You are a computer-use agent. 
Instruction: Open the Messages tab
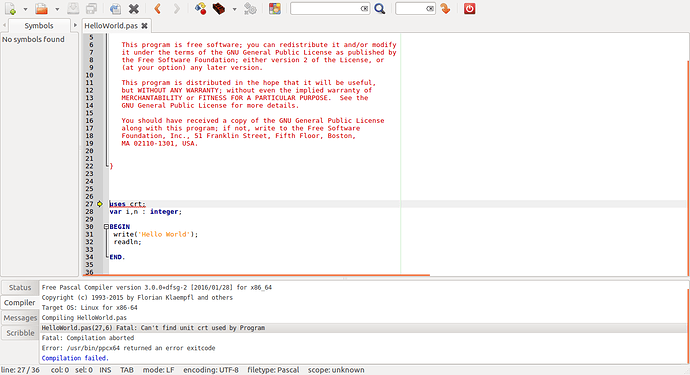click(20, 317)
